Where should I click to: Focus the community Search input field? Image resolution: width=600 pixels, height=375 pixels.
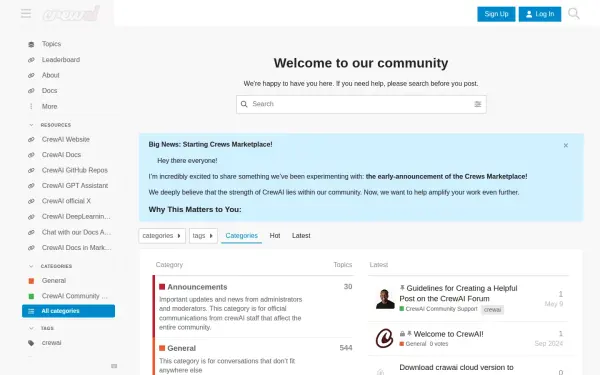[x=361, y=104]
